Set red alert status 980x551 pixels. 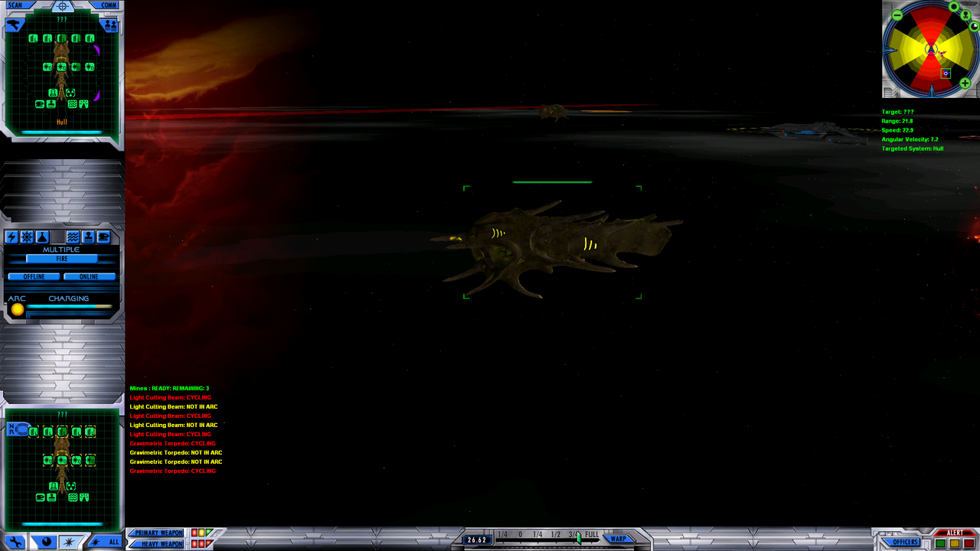pos(969,543)
